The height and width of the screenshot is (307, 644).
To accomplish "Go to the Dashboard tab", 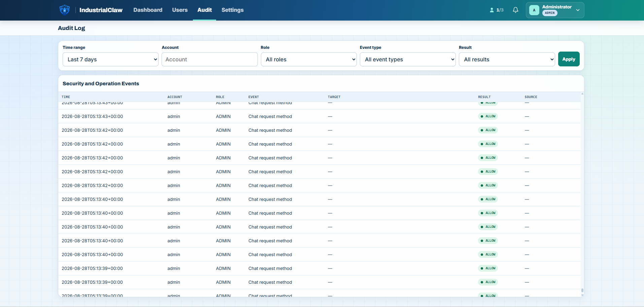I will (148, 10).
